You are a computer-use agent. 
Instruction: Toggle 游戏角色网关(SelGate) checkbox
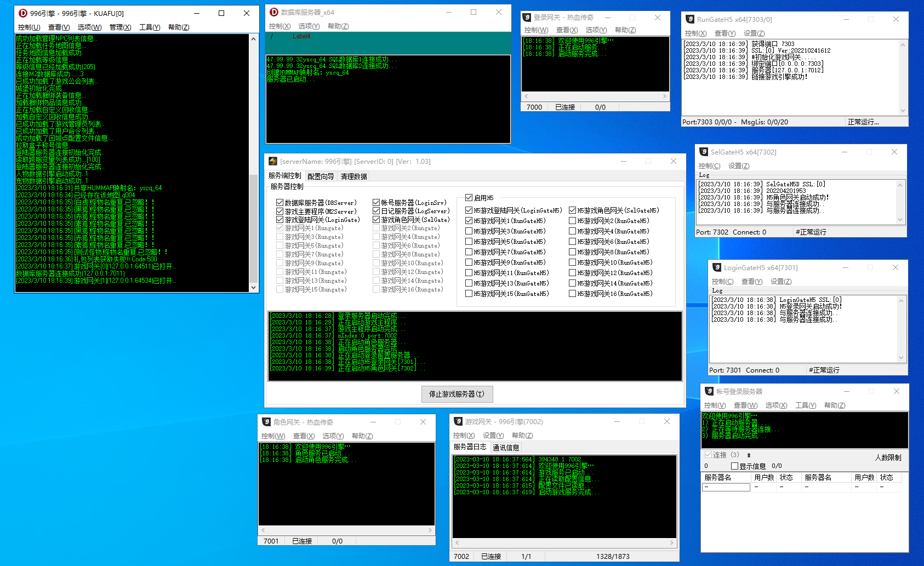(x=377, y=220)
